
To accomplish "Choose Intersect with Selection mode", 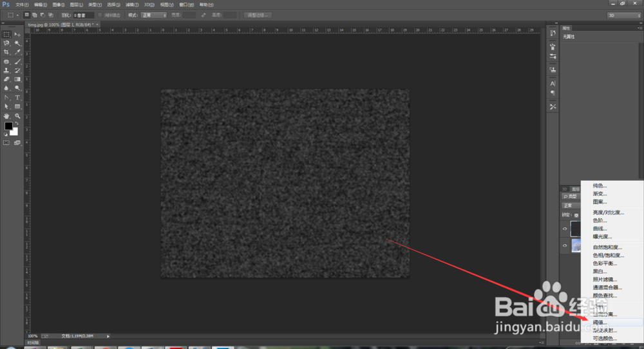I will [x=50, y=15].
